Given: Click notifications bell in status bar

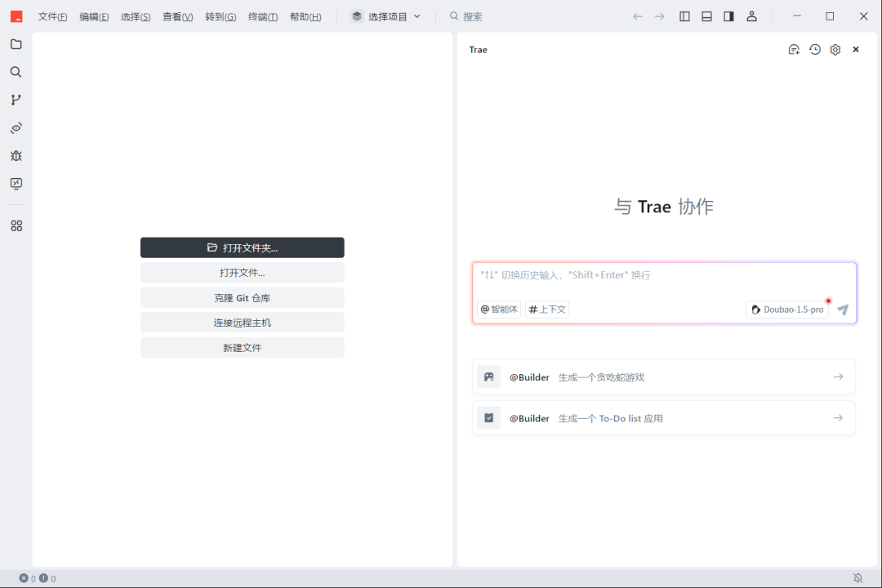Looking at the screenshot, I should 857,578.
